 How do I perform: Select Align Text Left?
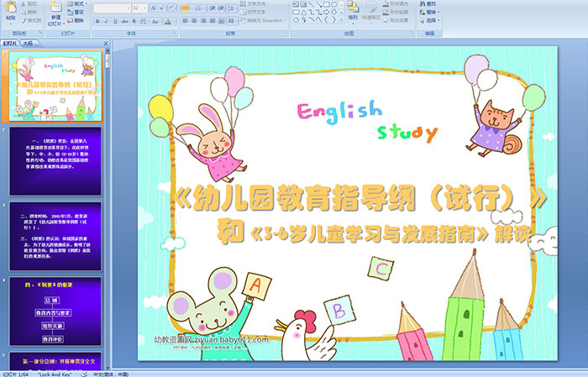click(x=186, y=21)
